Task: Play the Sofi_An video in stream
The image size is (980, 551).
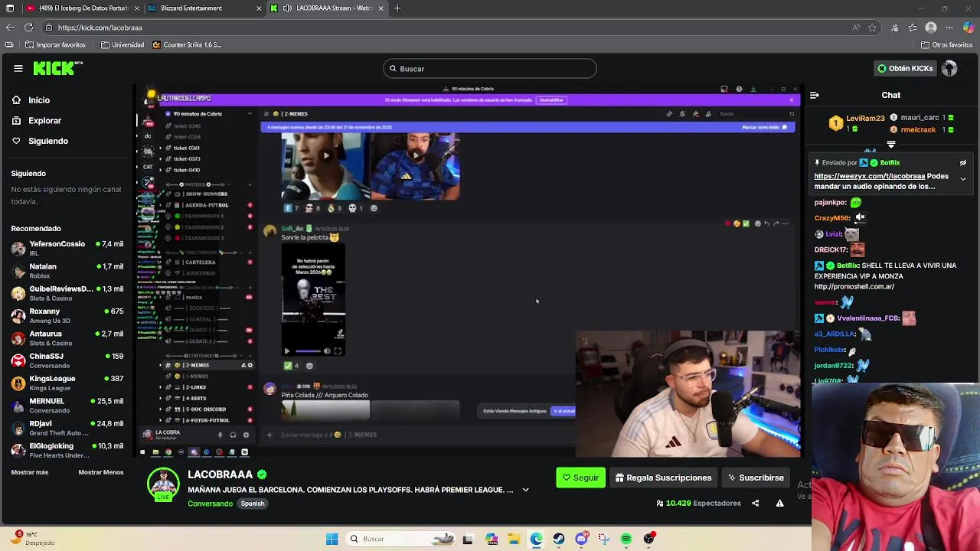Action: 287,351
